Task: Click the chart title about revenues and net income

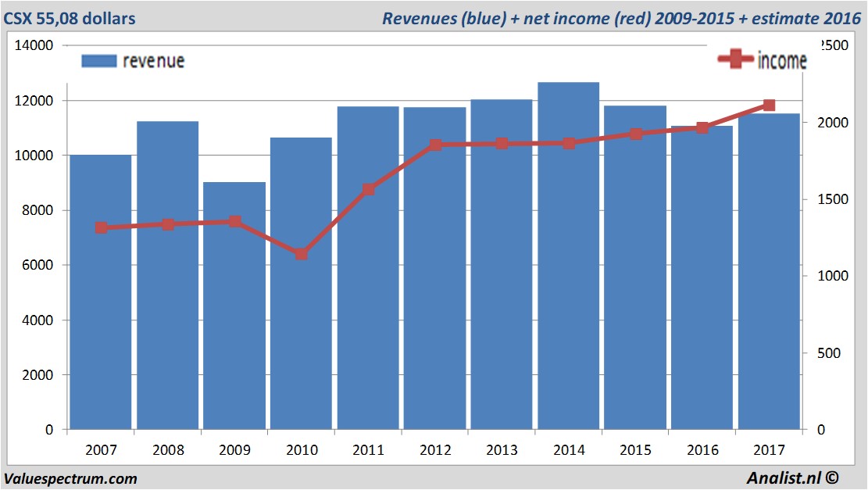Action: pyautogui.click(x=621, y=18)
